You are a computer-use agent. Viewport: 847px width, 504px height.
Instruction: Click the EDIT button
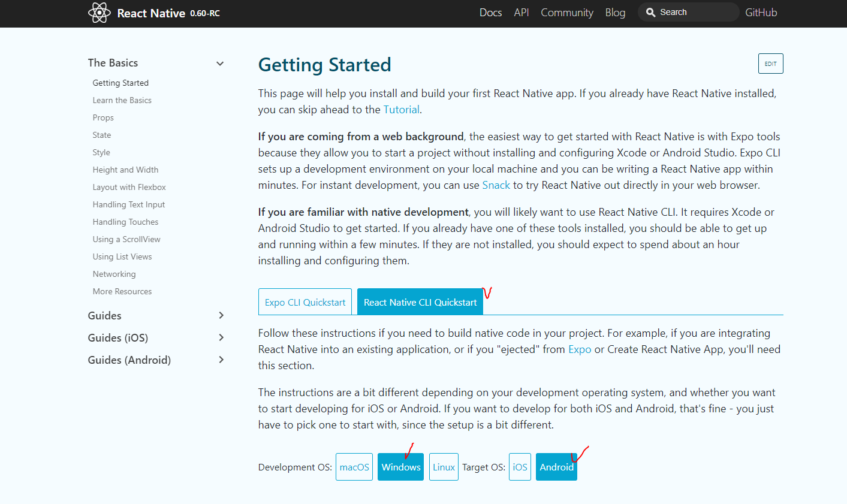coord(770,64)
